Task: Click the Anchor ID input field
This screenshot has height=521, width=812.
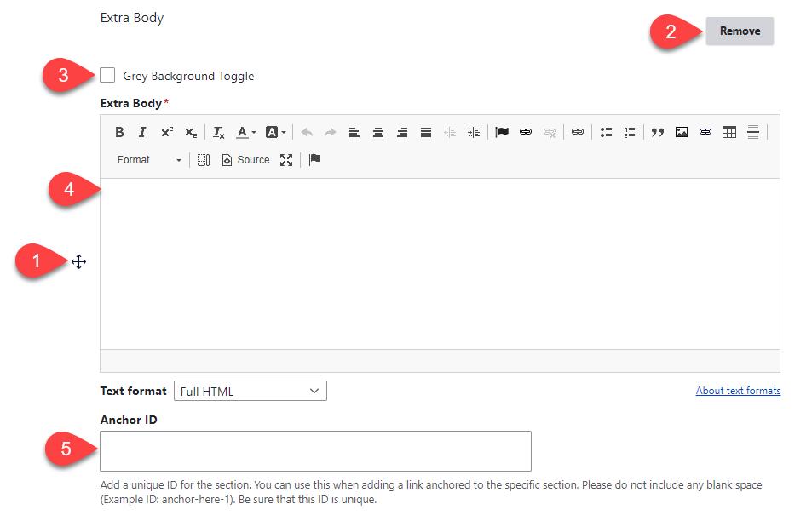Action: (x=315, y=451)
